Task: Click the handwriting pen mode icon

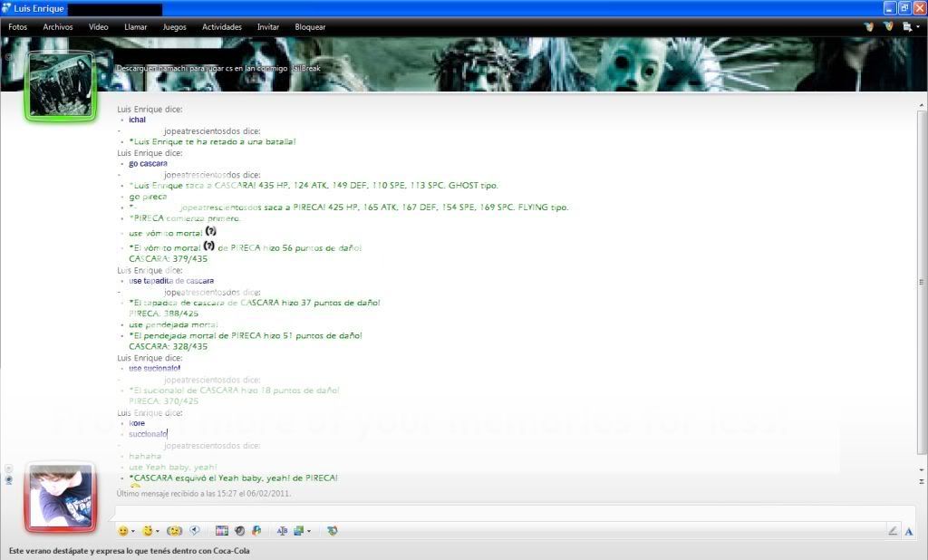Action: tap(893, 531)
